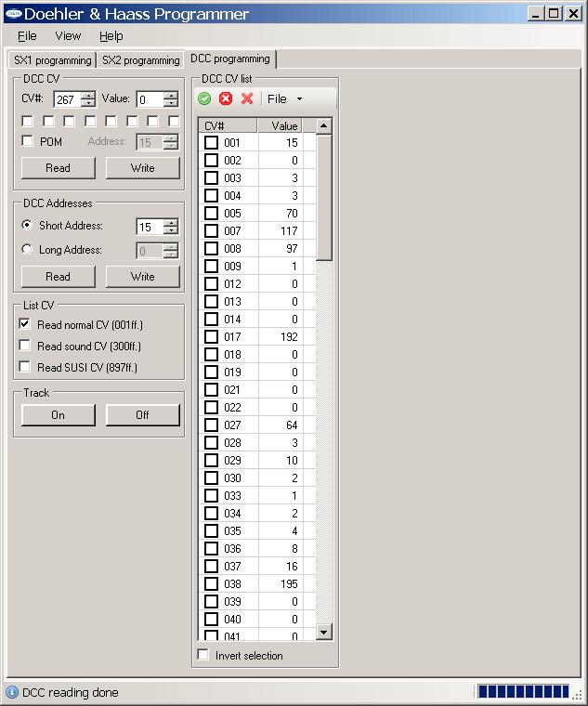Turn the track Off

click(x=143, y=414)
